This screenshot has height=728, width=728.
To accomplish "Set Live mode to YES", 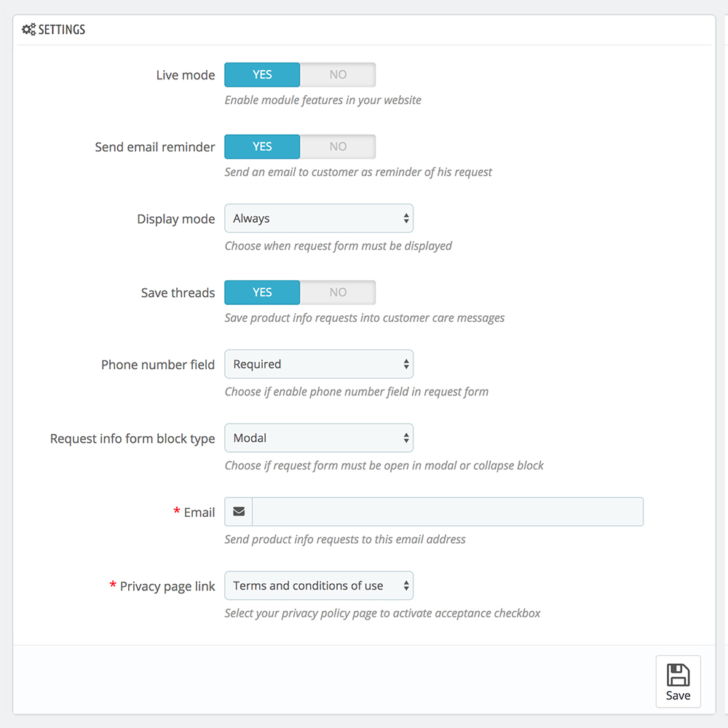I will point(262,75).
